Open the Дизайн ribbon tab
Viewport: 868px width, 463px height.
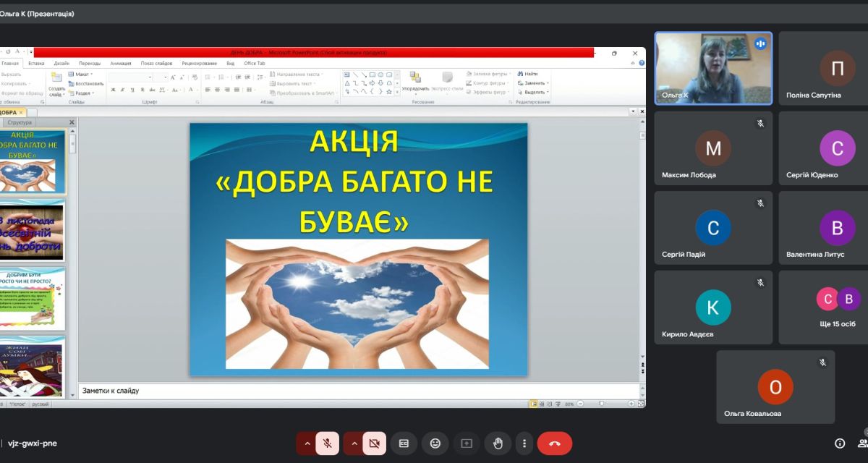pos(61,63)
